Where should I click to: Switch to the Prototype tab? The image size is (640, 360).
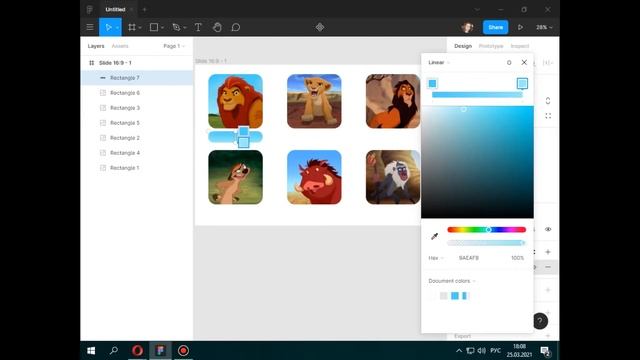[x=491, y=46]
